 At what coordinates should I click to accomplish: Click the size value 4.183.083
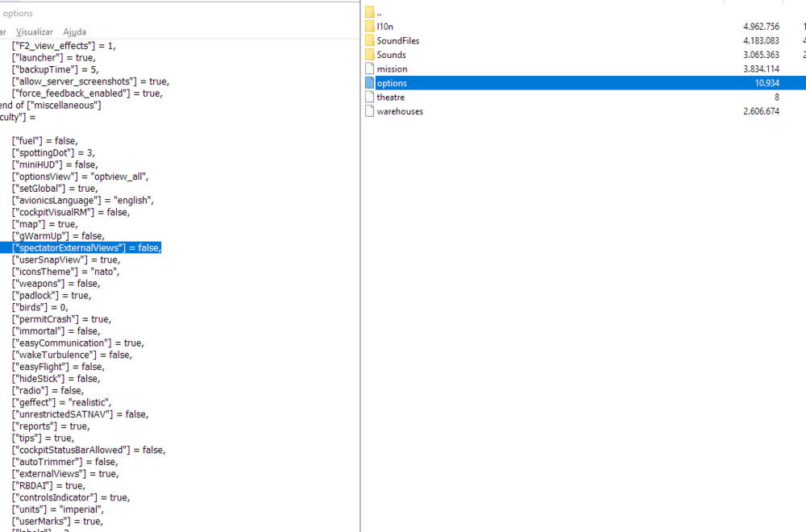(x=762, y=40)
